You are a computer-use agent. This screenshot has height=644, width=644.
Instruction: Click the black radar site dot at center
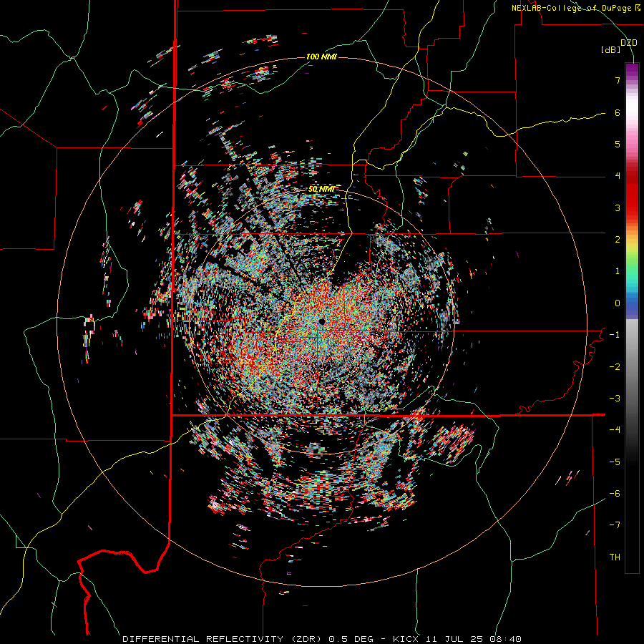pos(321,321)
